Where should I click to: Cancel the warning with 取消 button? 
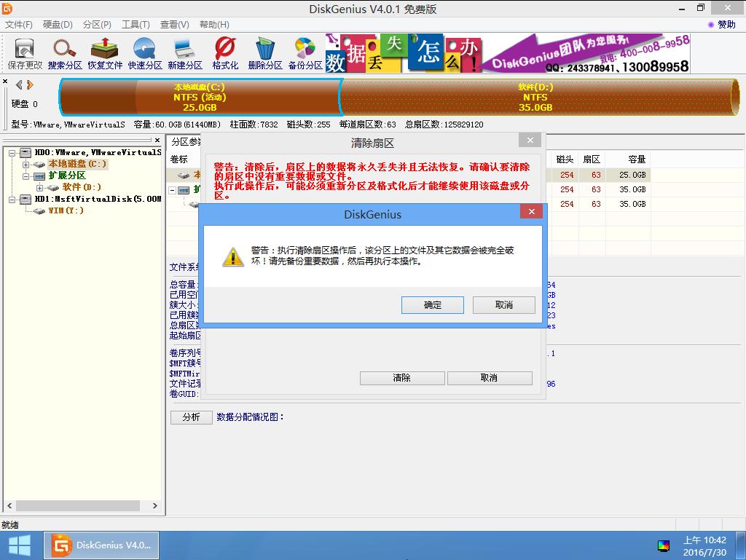pos(503,305)
